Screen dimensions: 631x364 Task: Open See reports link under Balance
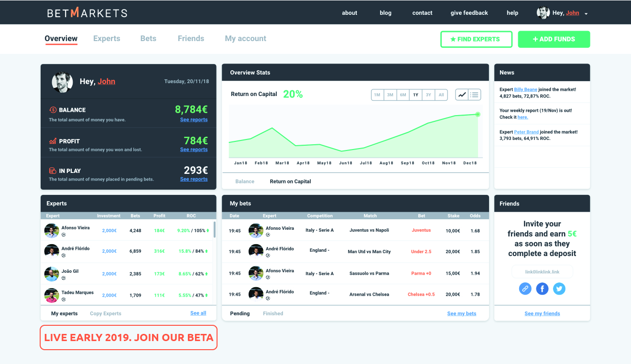194,120
